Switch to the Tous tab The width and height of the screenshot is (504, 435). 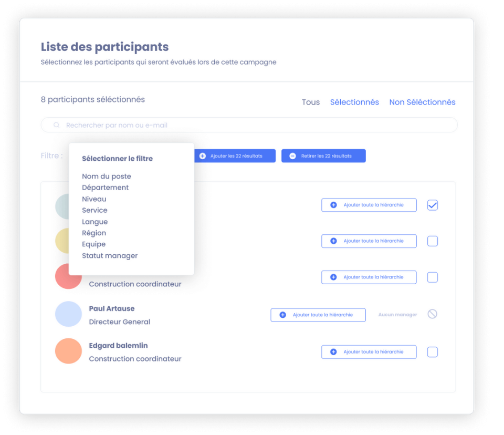[310, 102]
